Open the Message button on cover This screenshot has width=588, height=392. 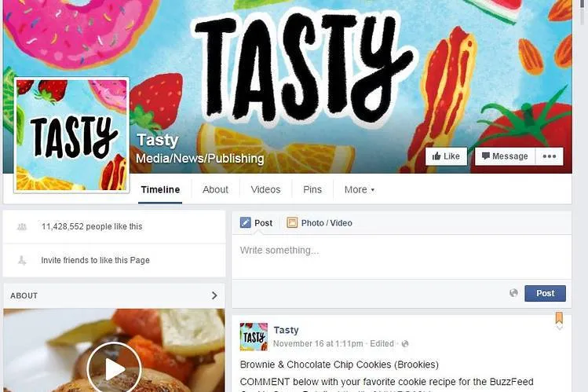coord(505,156)
